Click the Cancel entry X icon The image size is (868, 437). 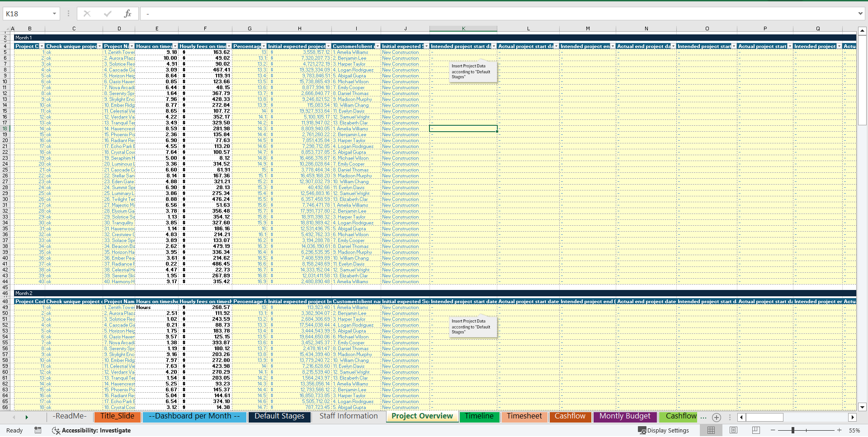tap(87, 14)
